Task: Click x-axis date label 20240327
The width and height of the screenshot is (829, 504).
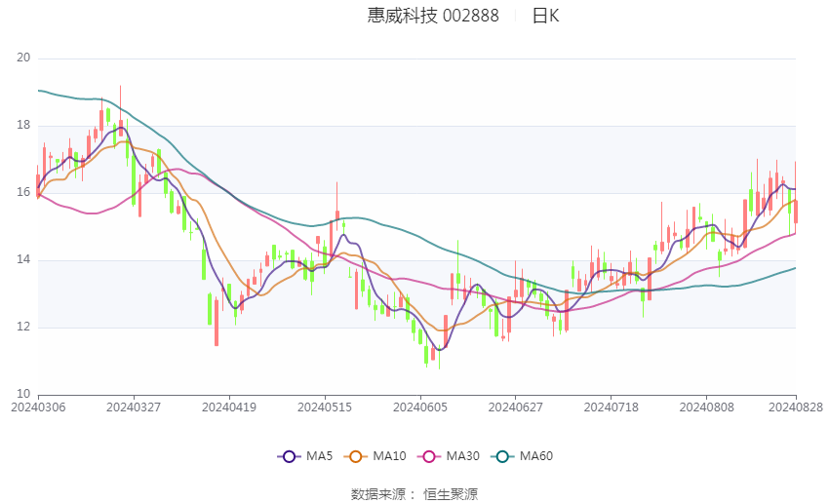Action: [x=134, y=407]
